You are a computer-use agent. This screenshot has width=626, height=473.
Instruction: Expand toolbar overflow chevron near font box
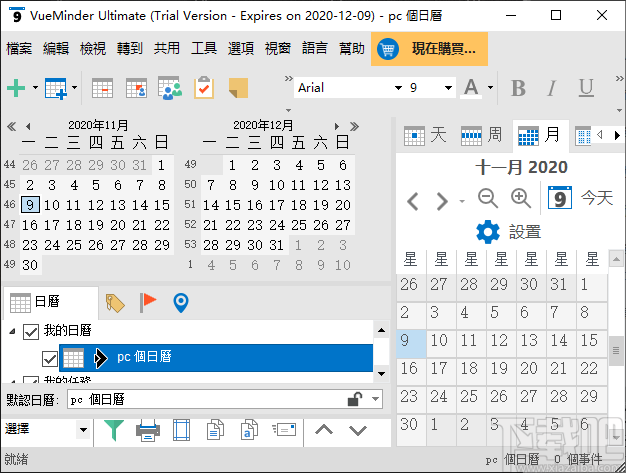click(289, 79)
